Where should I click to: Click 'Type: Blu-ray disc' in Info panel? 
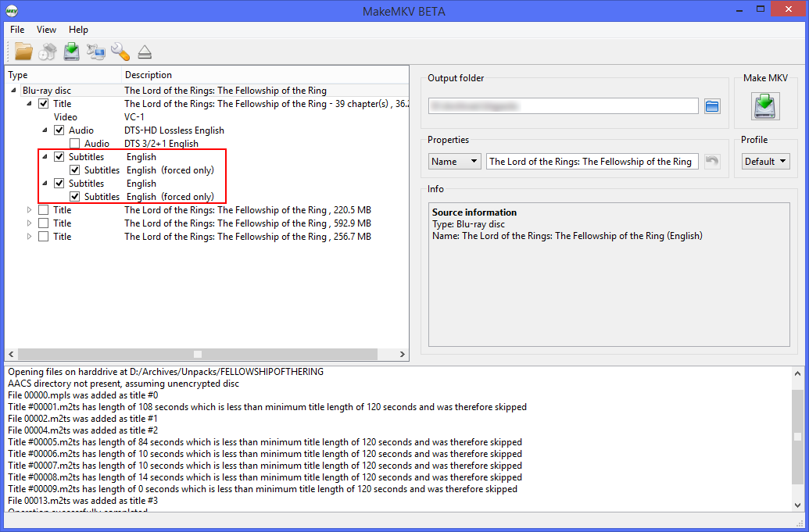click(468, 224)
